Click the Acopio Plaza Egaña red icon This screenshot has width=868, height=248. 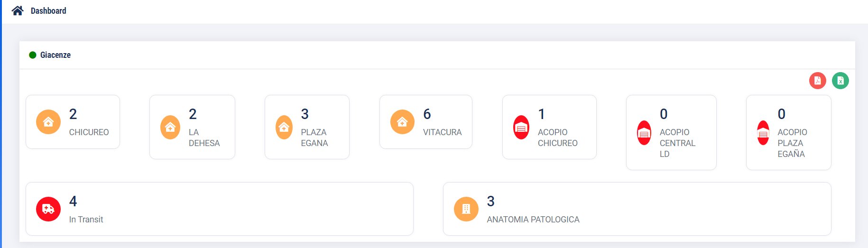click(x=763, y=133)
